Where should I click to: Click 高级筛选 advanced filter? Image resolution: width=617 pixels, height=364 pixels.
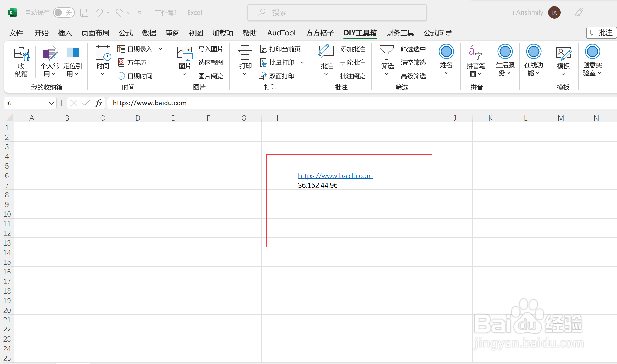(x=413, y=76)
